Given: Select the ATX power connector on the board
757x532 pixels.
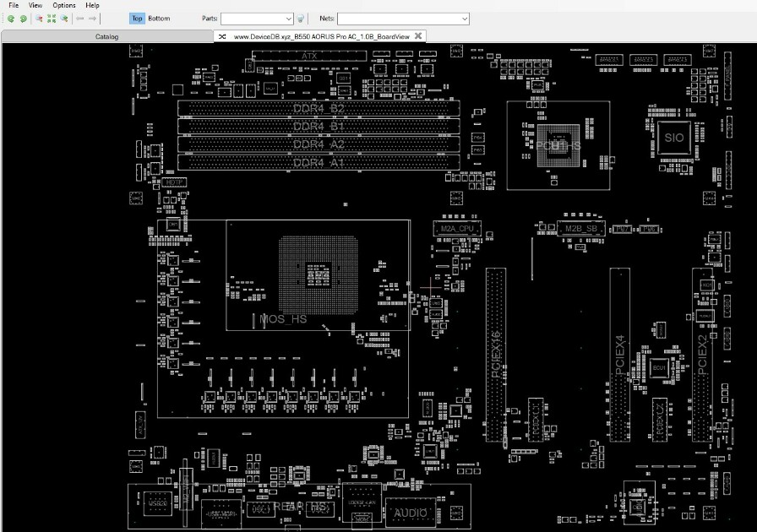Looking at the screenshot, I should click(309, 56).
